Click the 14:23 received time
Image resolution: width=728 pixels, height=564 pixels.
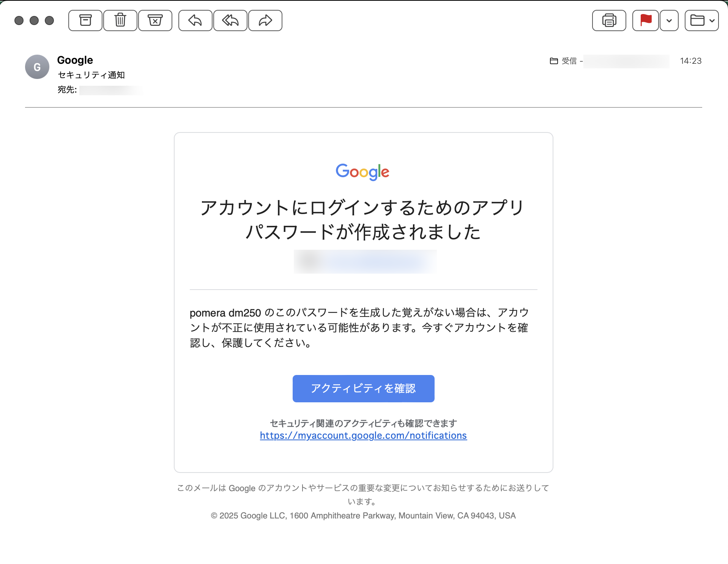pos(691,61)
